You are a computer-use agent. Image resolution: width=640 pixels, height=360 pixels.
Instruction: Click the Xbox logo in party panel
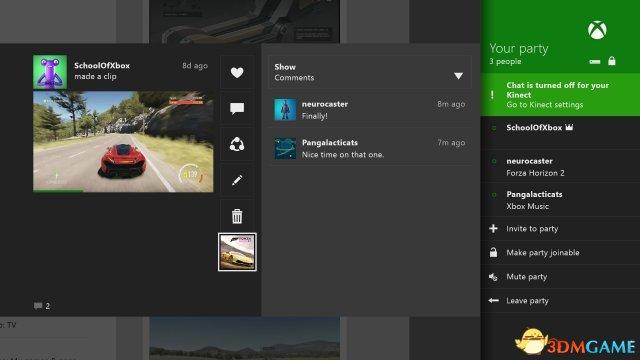click(x=597, y=30)
